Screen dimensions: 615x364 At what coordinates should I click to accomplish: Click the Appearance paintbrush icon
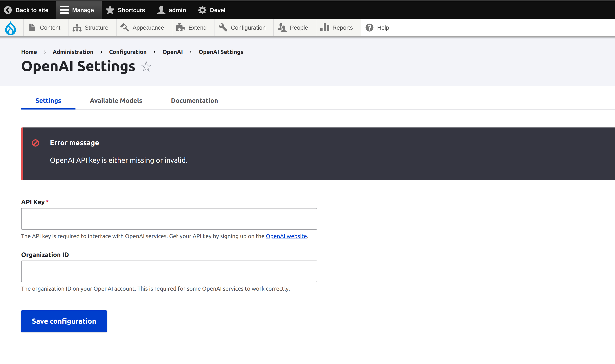click(124, 27)
